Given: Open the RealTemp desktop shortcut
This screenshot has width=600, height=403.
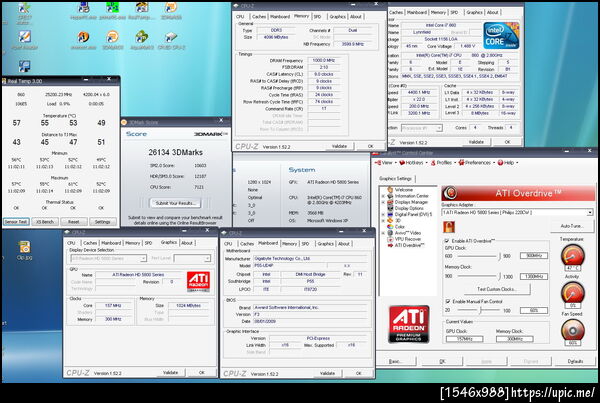Looking at the screenshot, I should click(142, 10).
